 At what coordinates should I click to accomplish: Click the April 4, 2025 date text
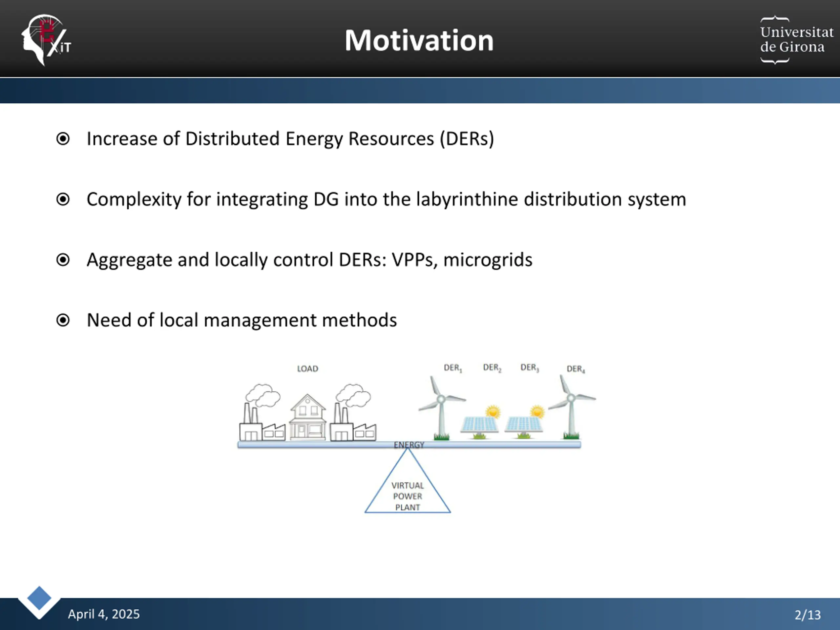click(104, 614)
